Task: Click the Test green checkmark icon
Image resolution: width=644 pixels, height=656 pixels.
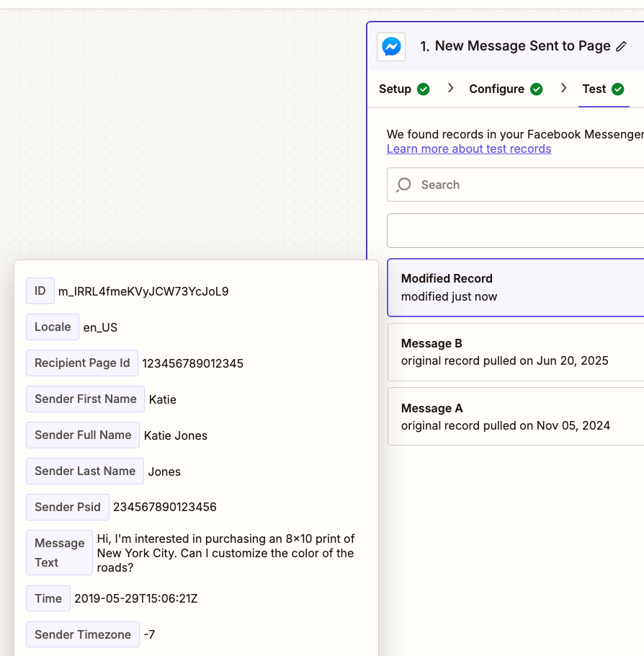Action: point(617,89)
